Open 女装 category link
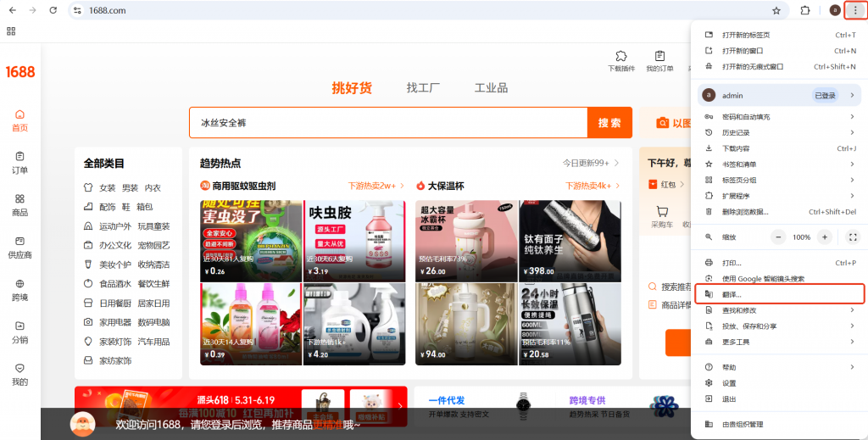Image resolution: width=868 pixels, height=440 pixels. tap(108, 188)
